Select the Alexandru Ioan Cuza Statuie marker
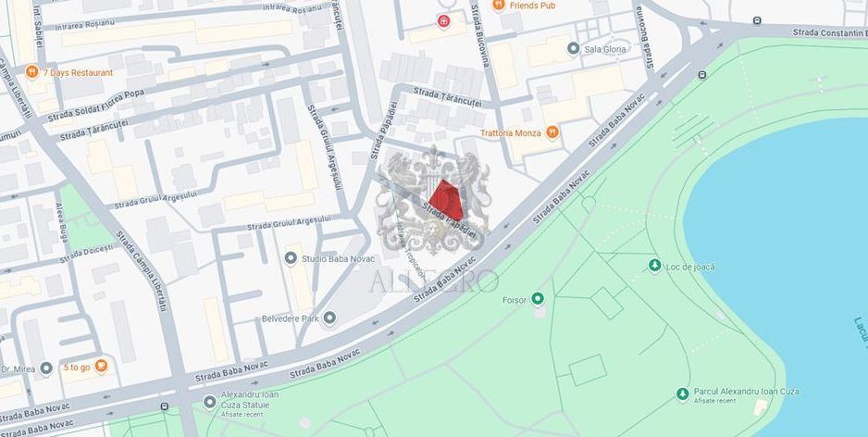This screenshot has height=437, width=868. pyautogui.click(x=210, y=402)
